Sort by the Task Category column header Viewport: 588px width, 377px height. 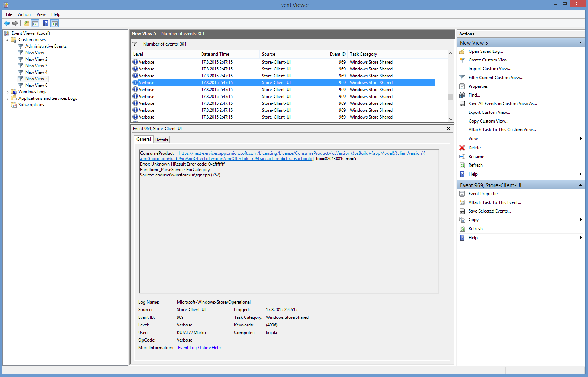pyautogui.click(x=392, y=54)
